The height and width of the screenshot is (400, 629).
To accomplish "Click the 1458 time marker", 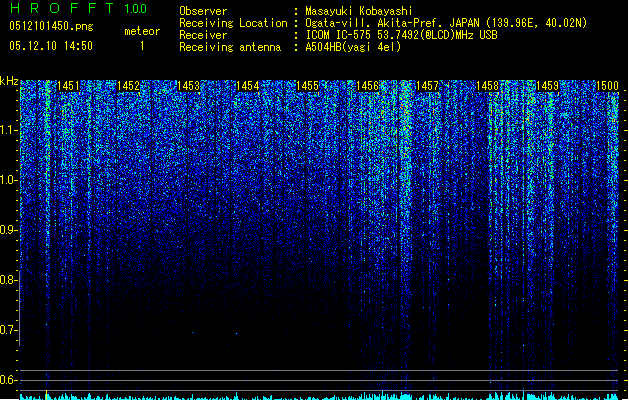I will coord(487,86).
